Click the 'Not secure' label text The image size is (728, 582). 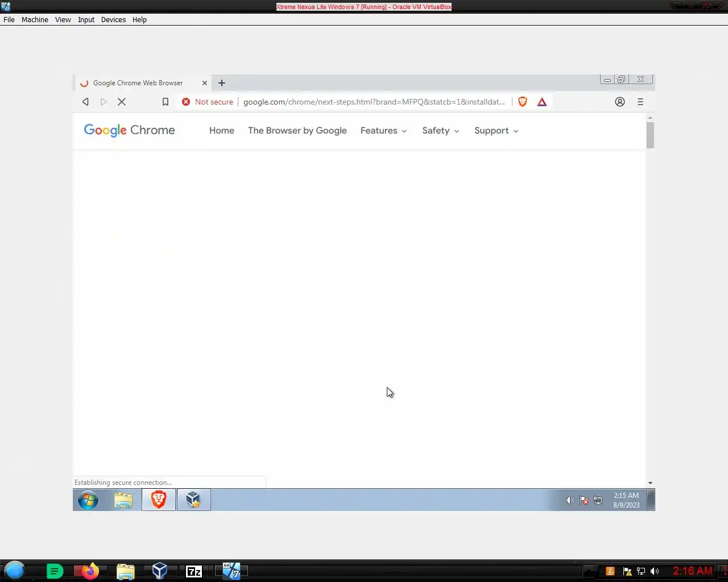click(214, 102)
